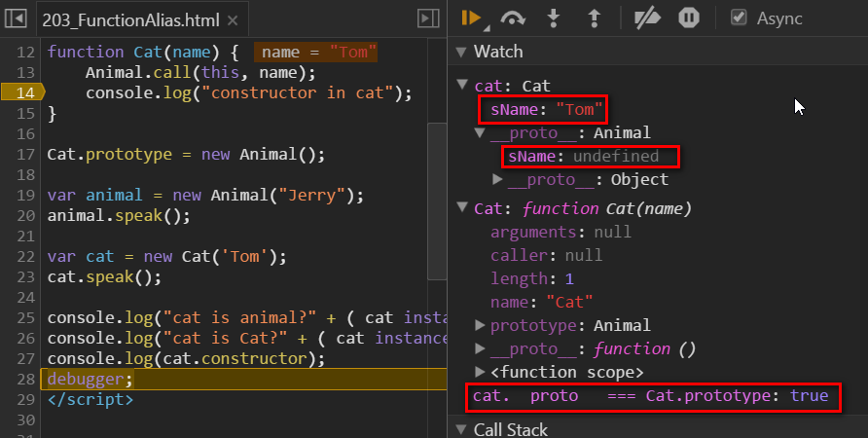Screen dimensions: 868x438
Task: Expand __proto__: function () entry
Action: point(480,348)
